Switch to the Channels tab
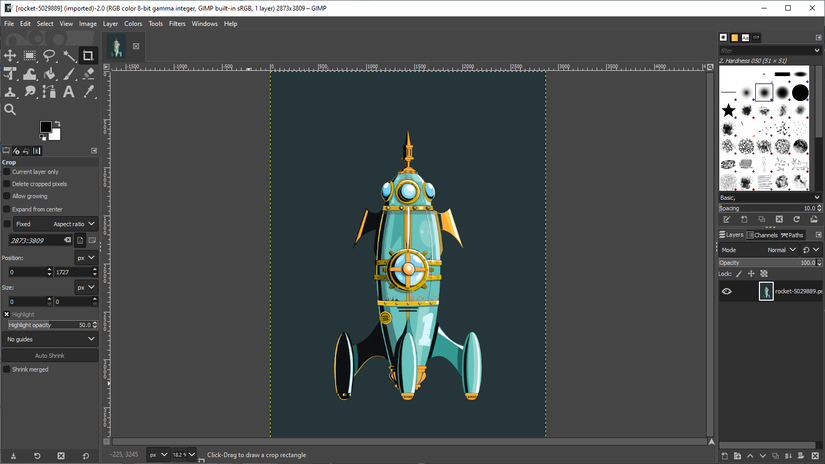 [765, 235]
